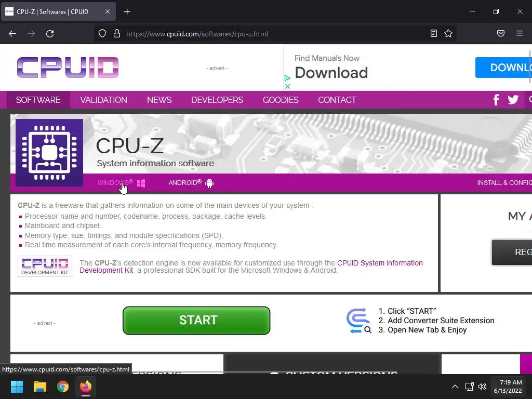Click the site security padlock icon

point(117,34)
